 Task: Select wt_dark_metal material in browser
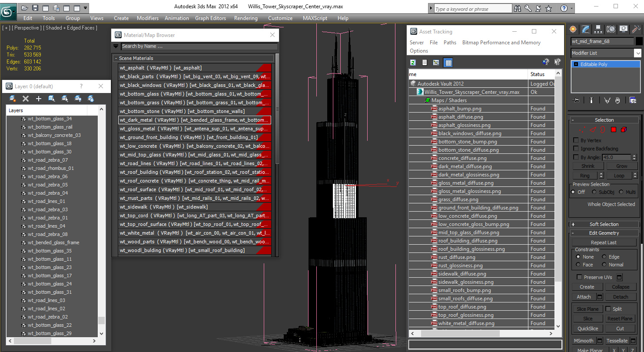pyautogui.click(x=195, y=120)
